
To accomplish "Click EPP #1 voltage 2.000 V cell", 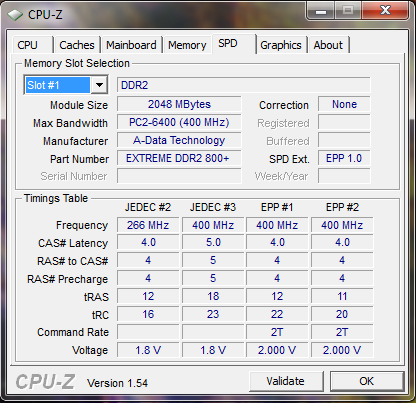I will [277, 350].
